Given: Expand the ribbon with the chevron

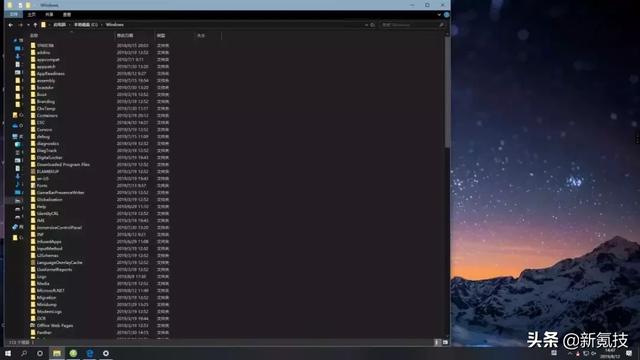Looking at the screenshot, I should point(439,15).
